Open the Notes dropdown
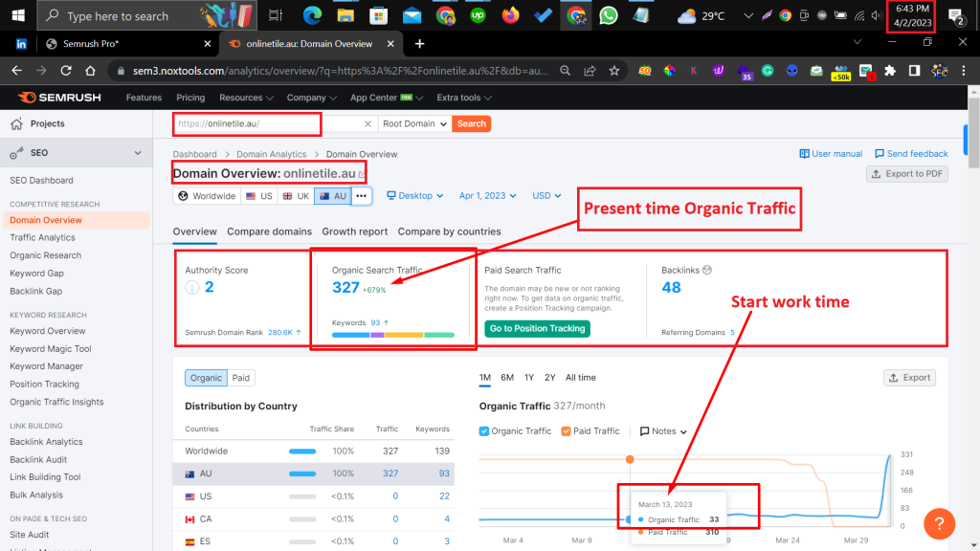The height and width of the screenshot is (551, 980). pyautogui.click(x=664, y=431)
